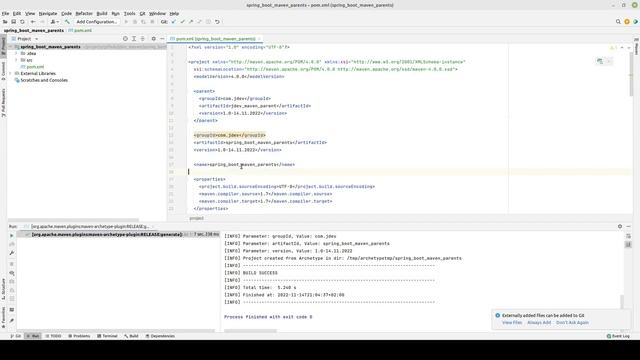This screenshot has width=640, height=360.
Task: Open the Problems tool window
Action: 79,336
